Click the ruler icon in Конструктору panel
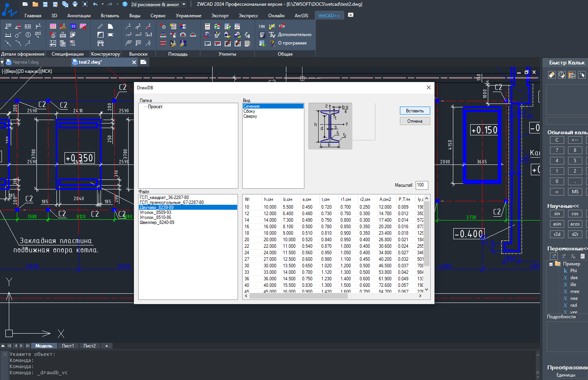 coord(100,26)
